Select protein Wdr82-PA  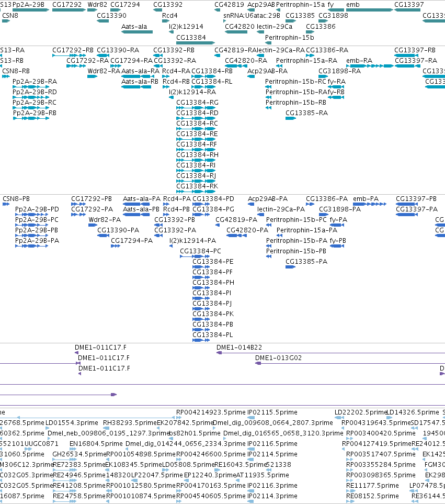pos(105,220)
